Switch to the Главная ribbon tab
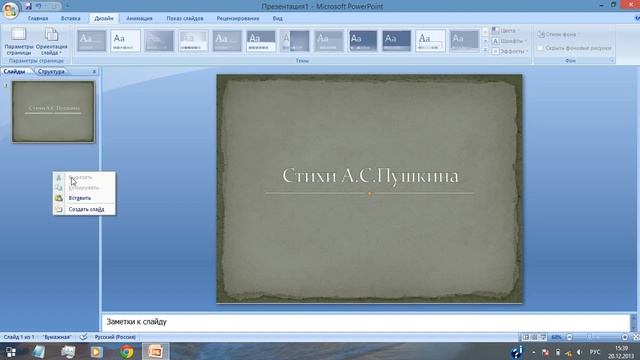 click(38, 18)
